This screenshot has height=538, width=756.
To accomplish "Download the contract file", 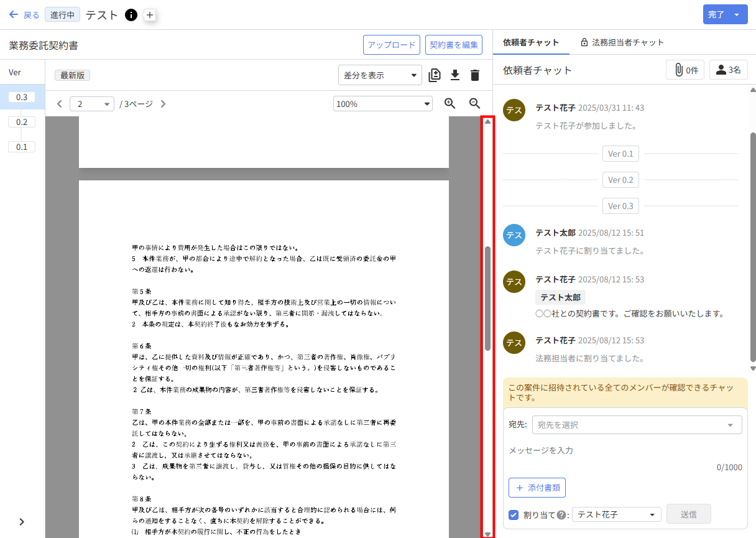I will pos(455,75).
